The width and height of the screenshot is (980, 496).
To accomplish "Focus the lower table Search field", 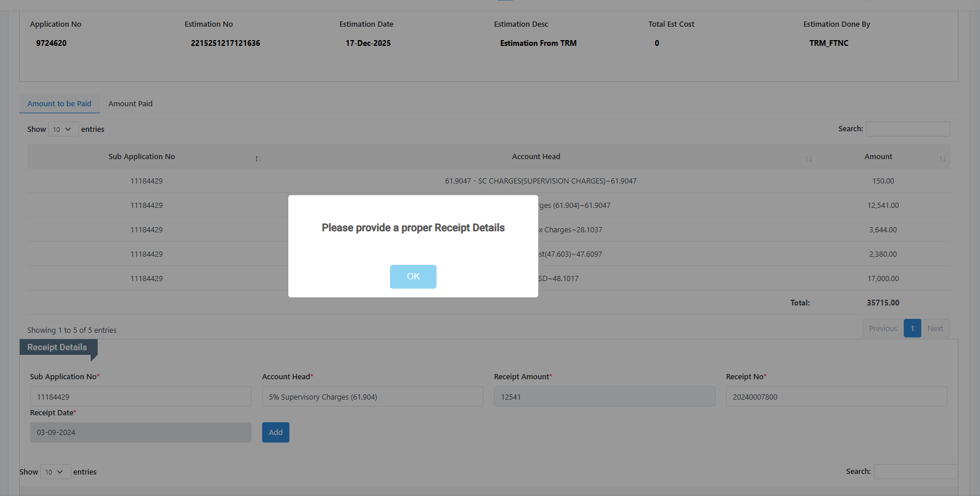I will [915, 472].
